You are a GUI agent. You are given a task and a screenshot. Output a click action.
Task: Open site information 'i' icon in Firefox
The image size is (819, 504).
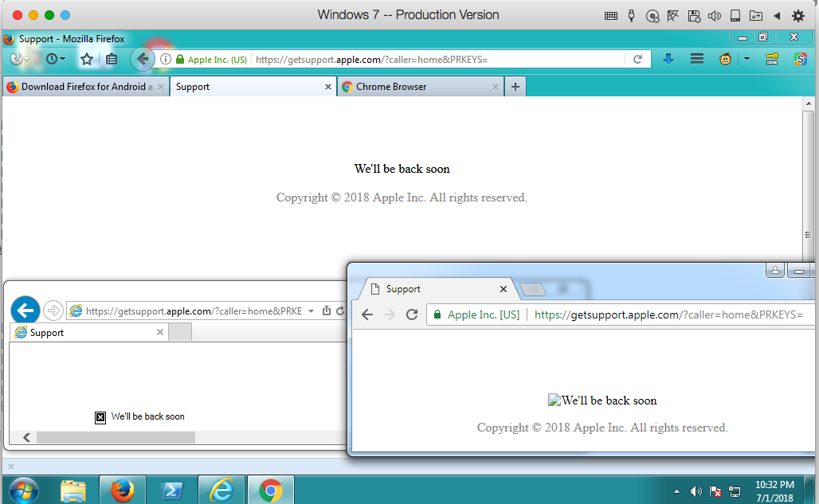(x=166, y=59)
